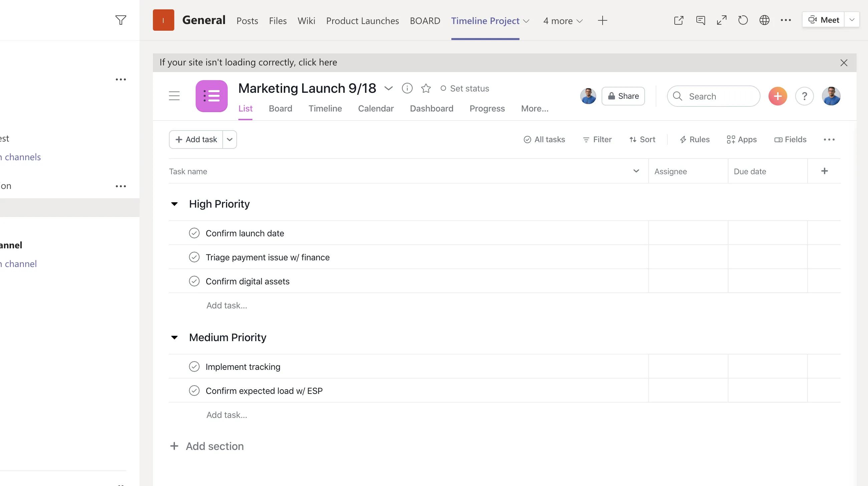Click the orange plus Create button in Asana
Image resolution: width=868 pixels, height=486 pixels.
[777, 96]
